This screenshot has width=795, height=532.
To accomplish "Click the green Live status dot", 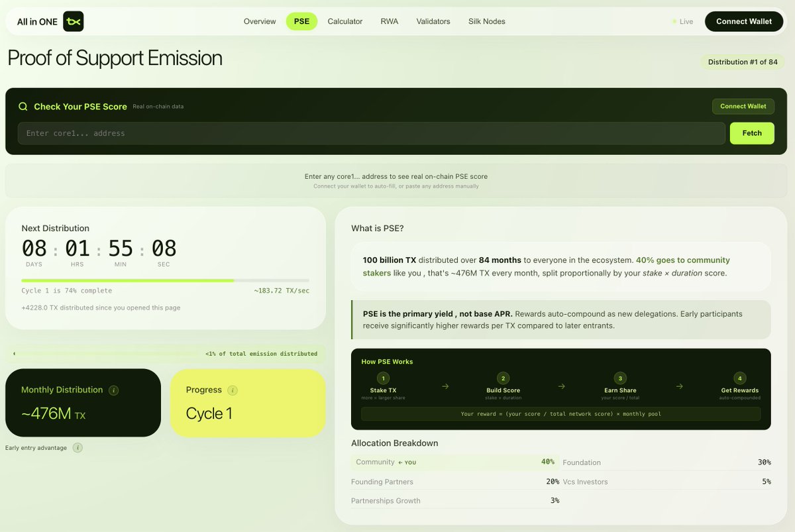I will click(674, 22).
